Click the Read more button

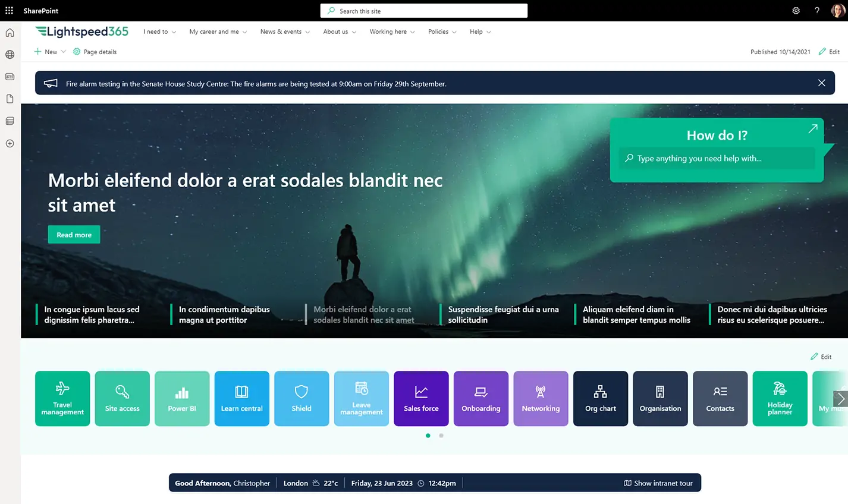pos(74,235)
